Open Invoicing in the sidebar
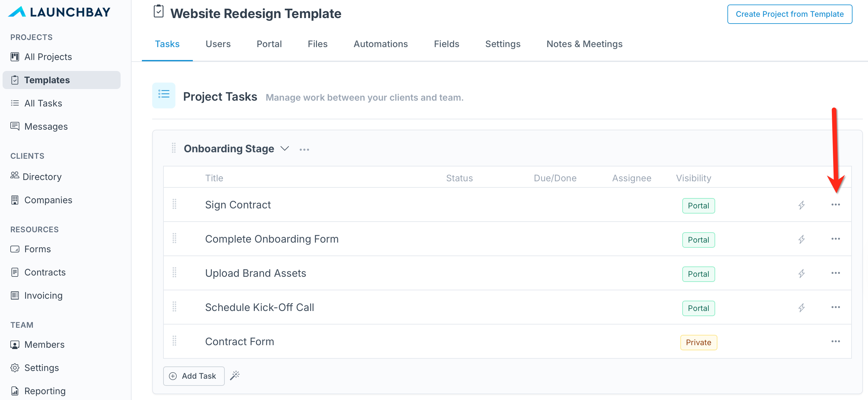 (44, 295)
